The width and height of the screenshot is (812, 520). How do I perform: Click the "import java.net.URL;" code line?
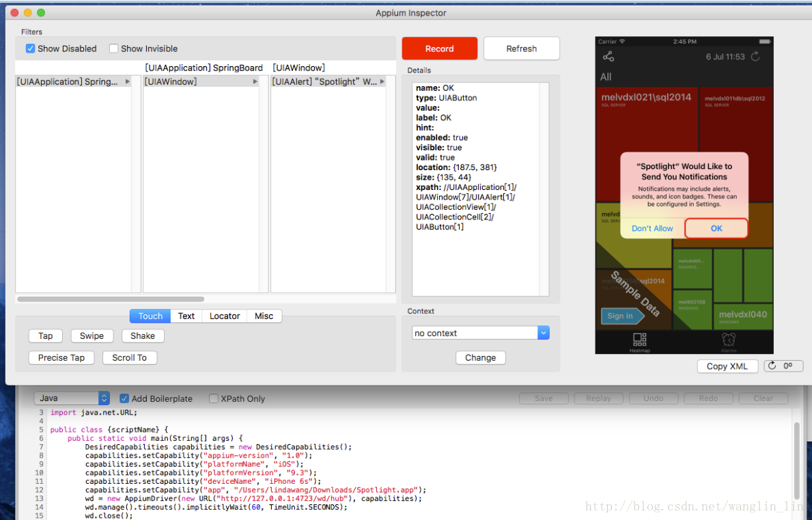(94, 413)
